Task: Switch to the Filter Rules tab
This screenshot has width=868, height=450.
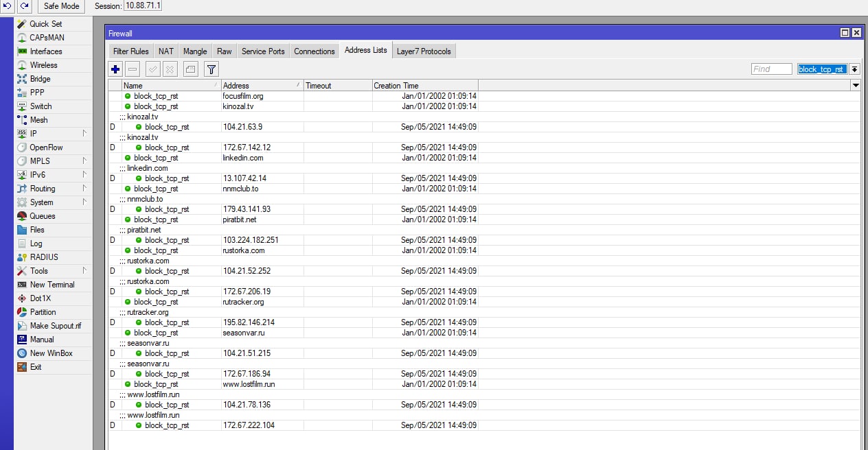Action: 130,51
